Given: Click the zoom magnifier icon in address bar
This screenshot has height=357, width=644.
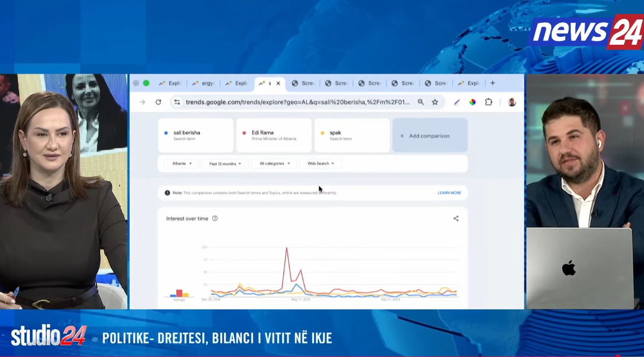Looking at the screenshot, I should tap(420, 102).
